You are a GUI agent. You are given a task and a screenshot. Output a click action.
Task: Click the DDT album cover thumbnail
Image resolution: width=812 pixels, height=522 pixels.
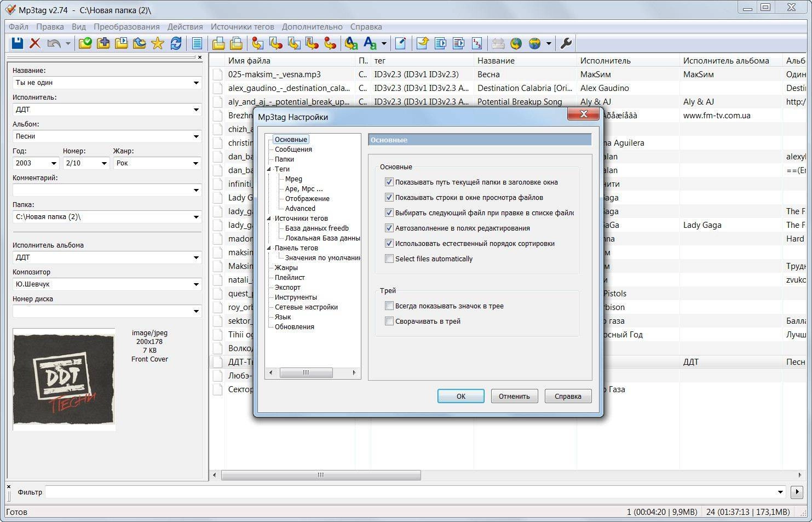[x=64, y=379]
